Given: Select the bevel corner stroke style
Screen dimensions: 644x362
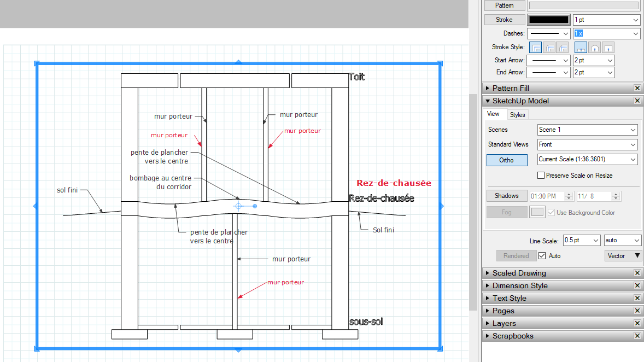Looking at the screenshot, I should (563, 48).
